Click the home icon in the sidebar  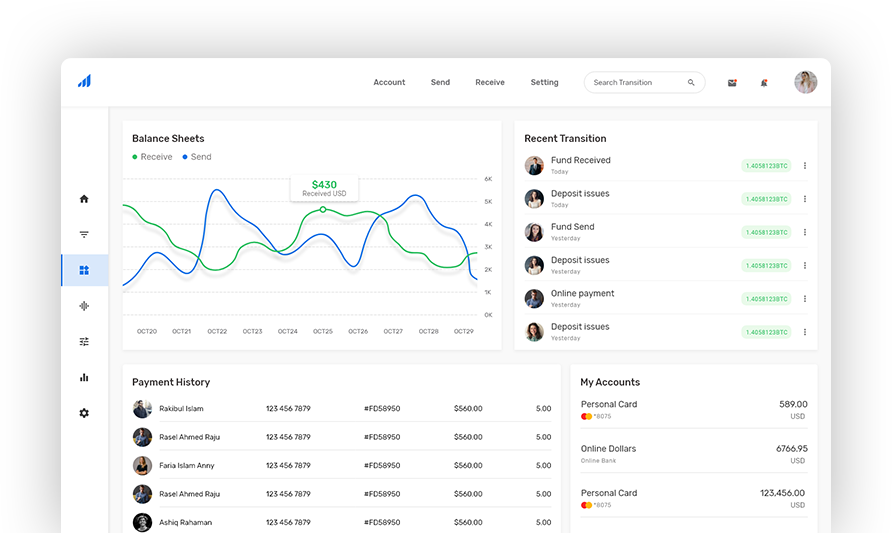tap(84, 199)
